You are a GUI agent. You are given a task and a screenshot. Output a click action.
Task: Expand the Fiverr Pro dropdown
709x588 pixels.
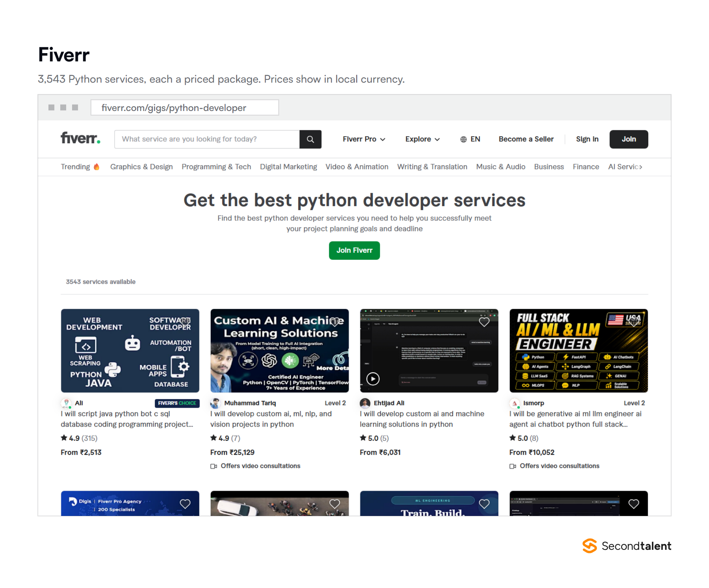coord(364,139)
